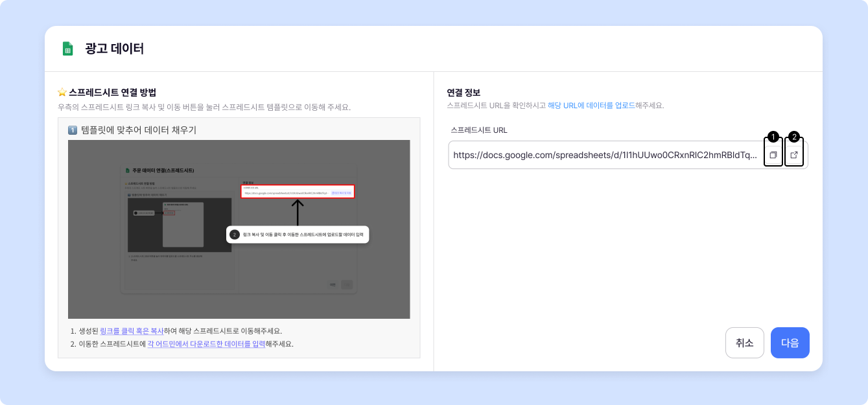This screenshot has width=868, height=405.
Task: Click the black arrow in tutorial image
Action: coord(297,212)
